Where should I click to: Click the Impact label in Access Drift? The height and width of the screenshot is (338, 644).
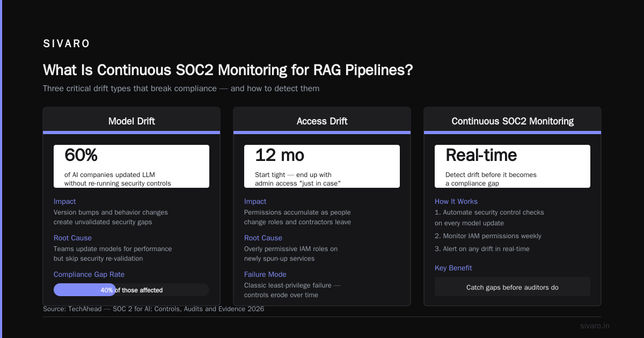(255, 202)
